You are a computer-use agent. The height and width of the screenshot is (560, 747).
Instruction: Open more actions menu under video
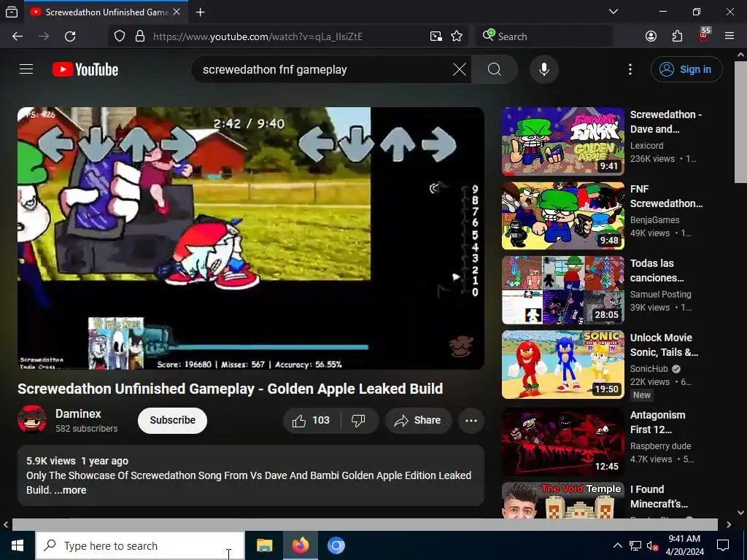click(x=471, y=421)
